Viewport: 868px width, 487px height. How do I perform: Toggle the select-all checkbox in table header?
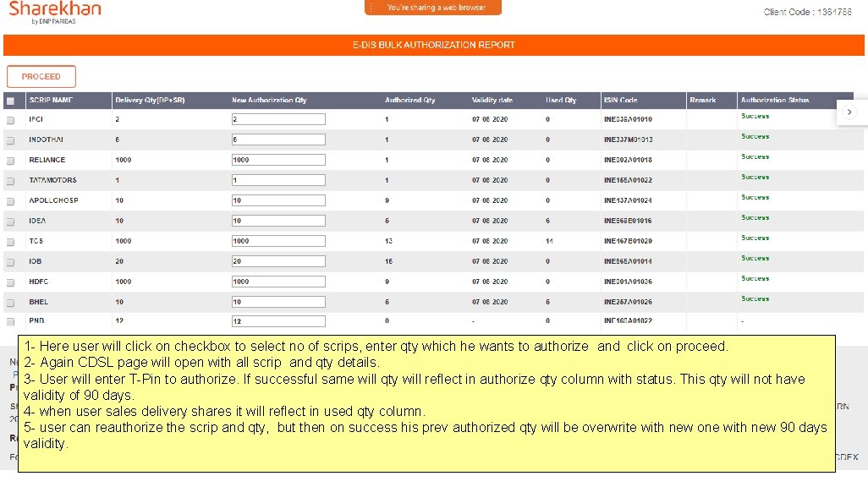point(10,101)
